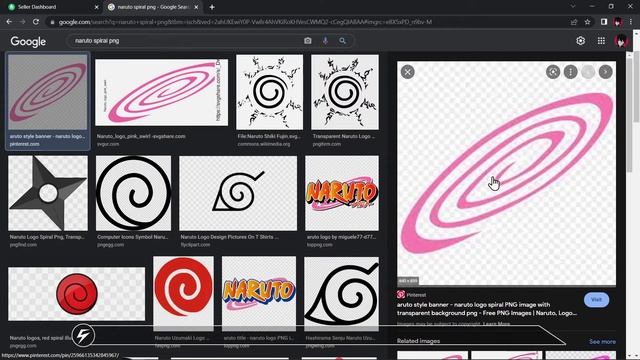Open the Google apps grid
The height and width of the screenshot is (360, 640).
601,41
